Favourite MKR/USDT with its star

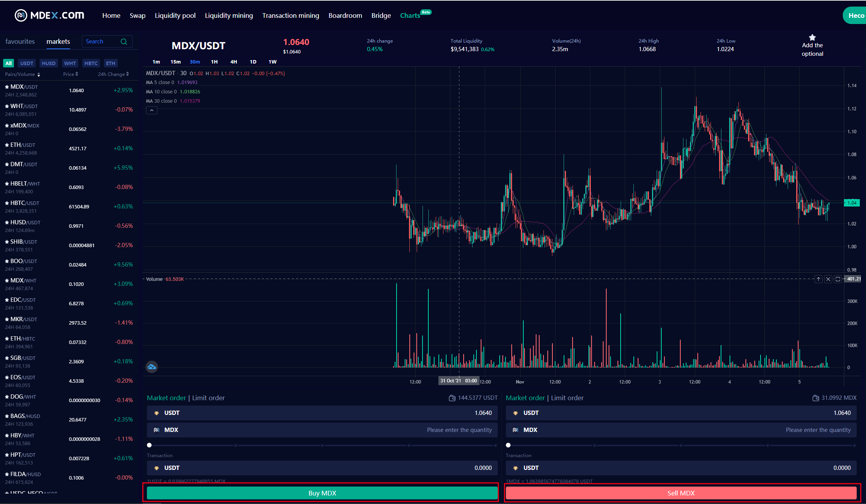pos(7,319)
